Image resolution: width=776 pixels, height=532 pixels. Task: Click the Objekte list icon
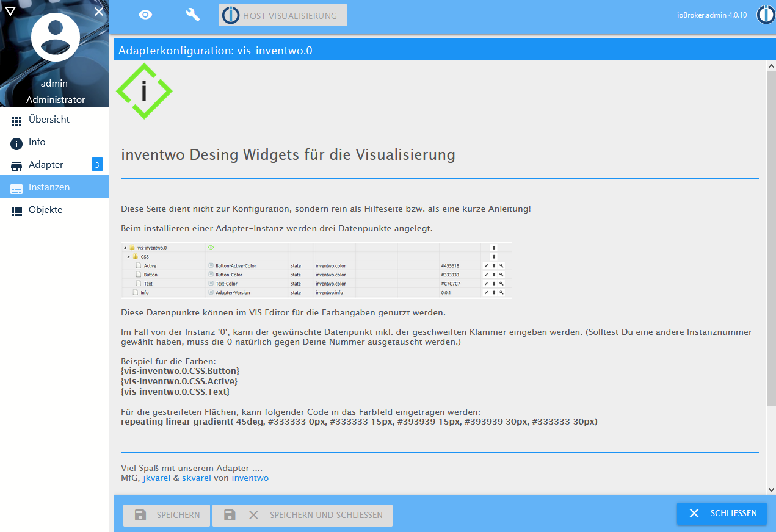16,211
